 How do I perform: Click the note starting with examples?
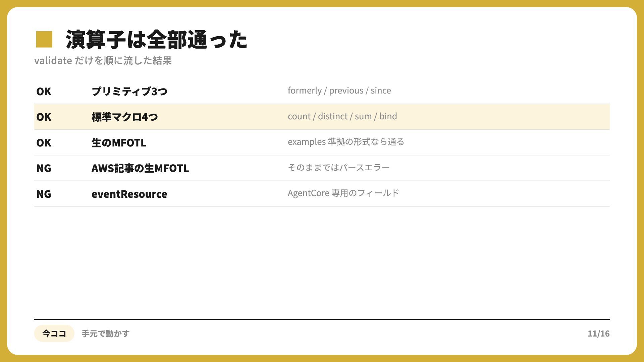pos(346,142)
